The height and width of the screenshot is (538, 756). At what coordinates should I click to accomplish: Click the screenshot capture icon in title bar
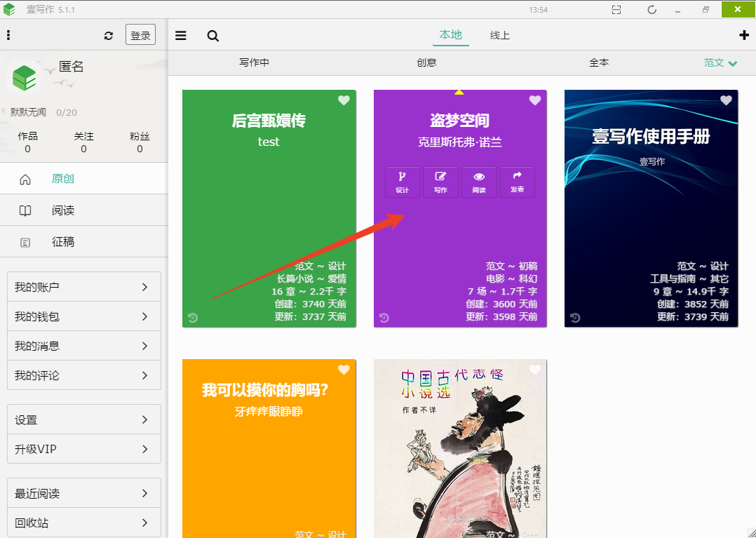click(616, 10)
